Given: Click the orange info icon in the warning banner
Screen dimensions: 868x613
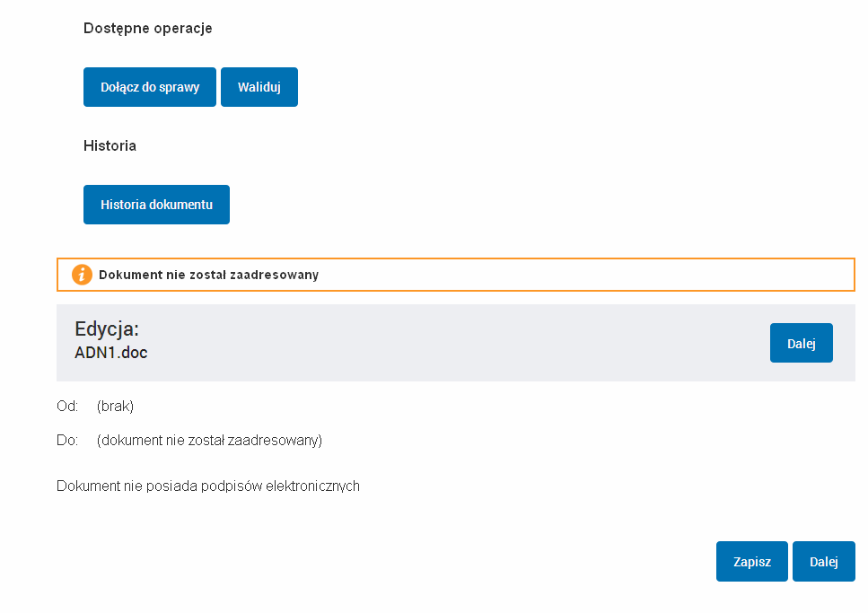Looking at the screenshot, I should click(x=82, y=274).
